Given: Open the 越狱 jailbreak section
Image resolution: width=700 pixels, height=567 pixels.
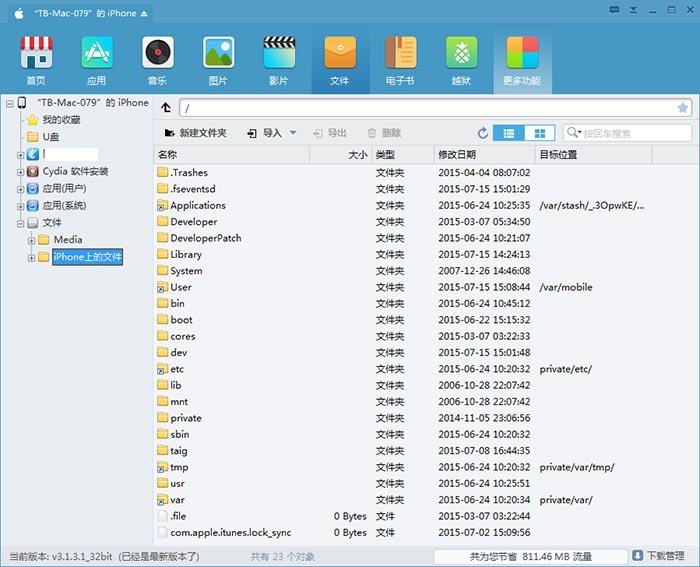Looking at the screenshot, I should tap(461, 60).
